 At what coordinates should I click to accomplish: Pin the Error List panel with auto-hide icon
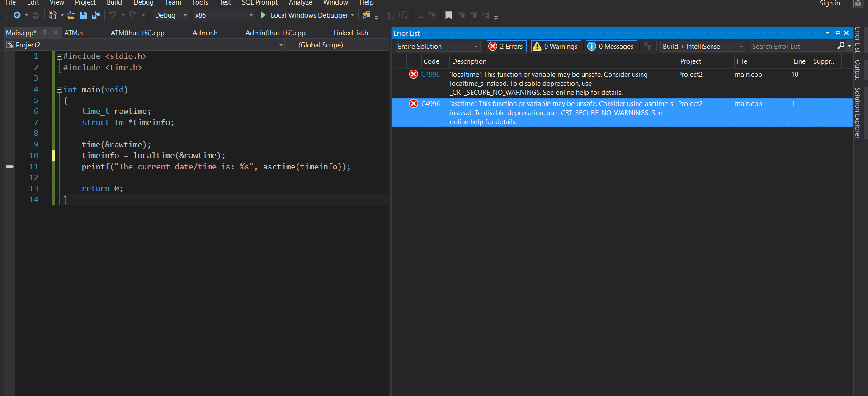coord(837,33)
